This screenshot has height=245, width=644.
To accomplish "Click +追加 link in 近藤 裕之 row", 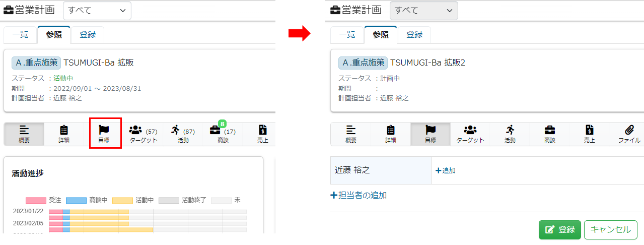I will [x=445, y=170].
